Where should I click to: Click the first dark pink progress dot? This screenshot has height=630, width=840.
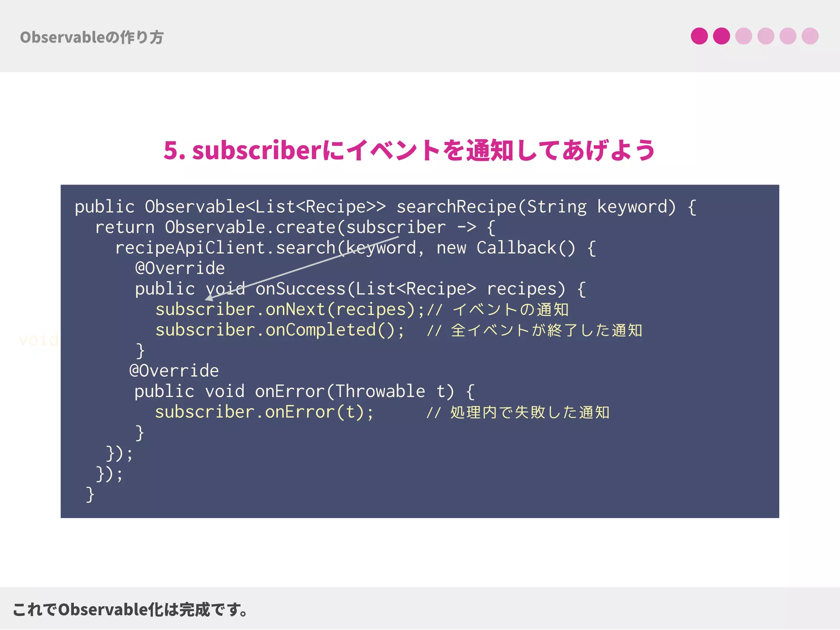pyautogui.click(x=699, y=36)
